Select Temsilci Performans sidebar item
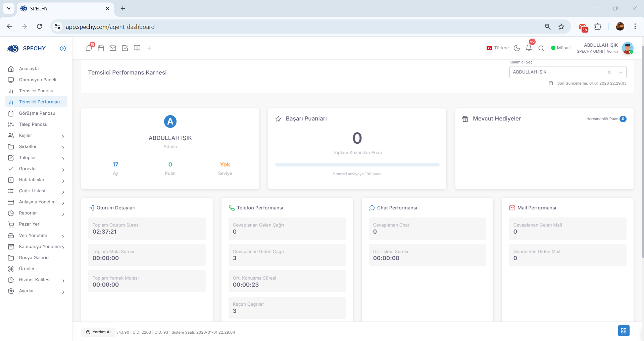 36,102
